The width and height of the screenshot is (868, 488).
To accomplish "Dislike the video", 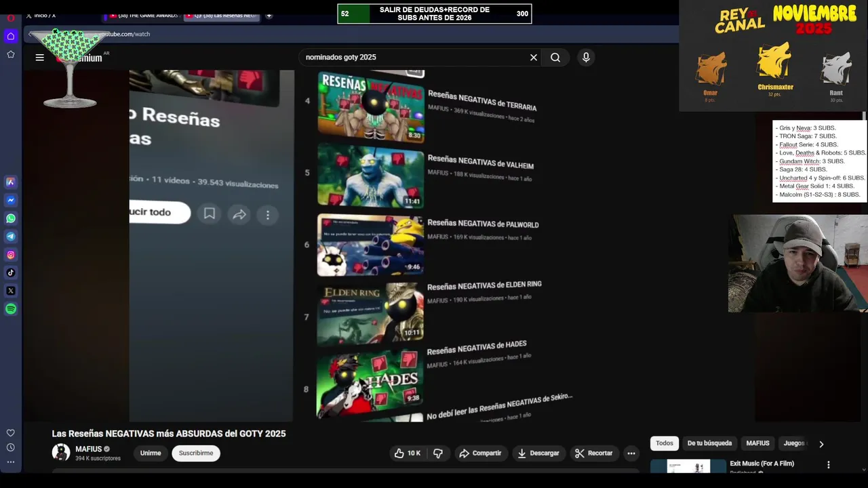I will [x=438, y=453].
